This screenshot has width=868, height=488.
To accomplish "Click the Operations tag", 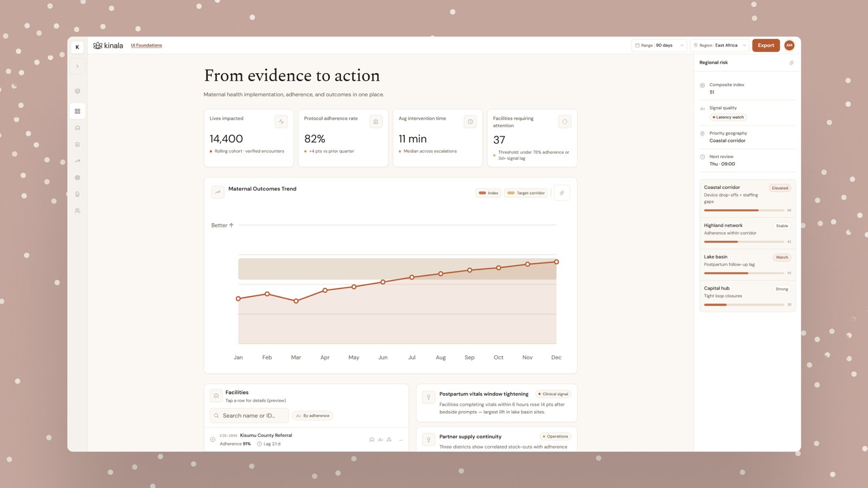I will 556,436.
